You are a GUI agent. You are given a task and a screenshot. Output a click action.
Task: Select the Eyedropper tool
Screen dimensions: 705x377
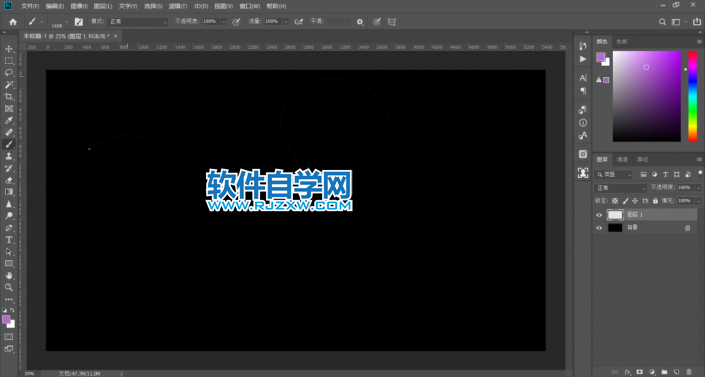click(x=9, y=120)
